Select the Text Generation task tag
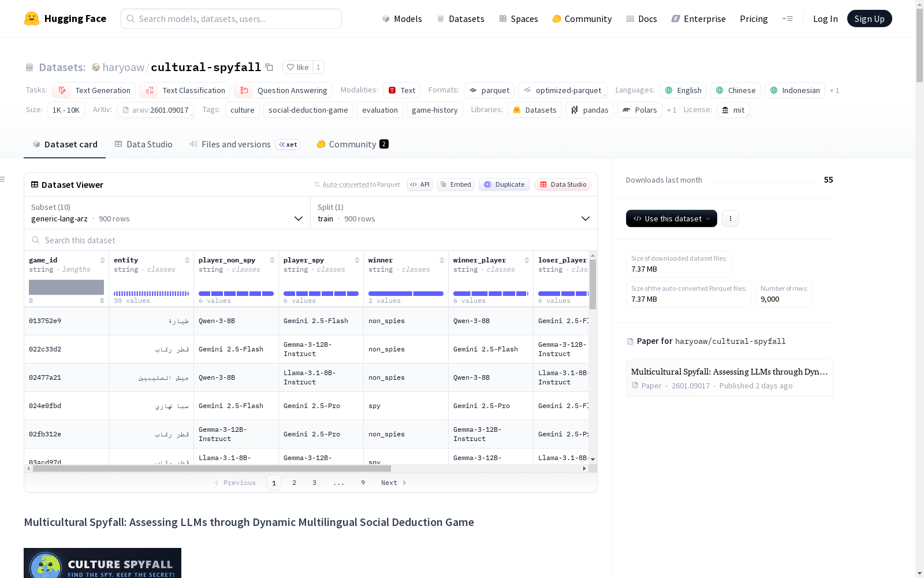 click(x=94, y=90)
